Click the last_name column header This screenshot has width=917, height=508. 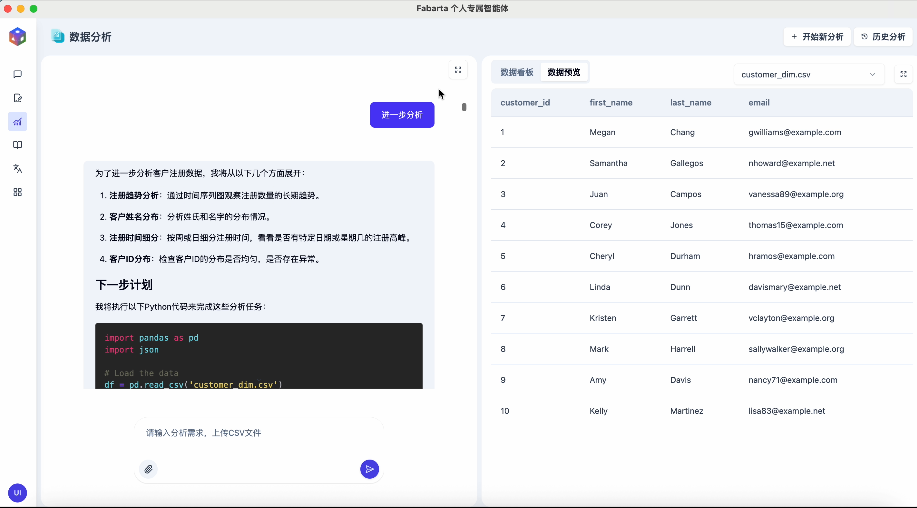pos(691,102)
